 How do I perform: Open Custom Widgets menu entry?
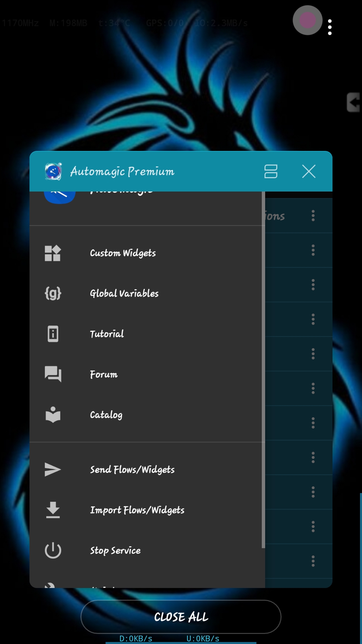(x=147, y=253)
